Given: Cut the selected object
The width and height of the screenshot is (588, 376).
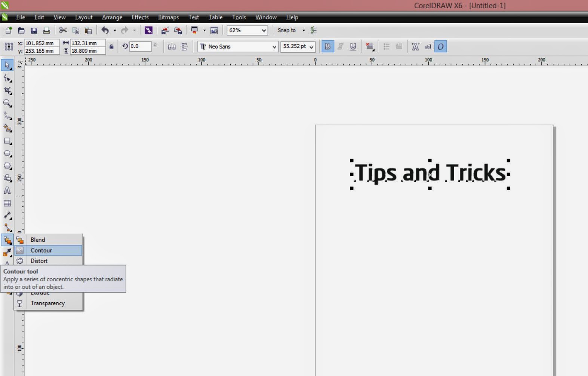Looking at the screenshot, I should [63, 30].
